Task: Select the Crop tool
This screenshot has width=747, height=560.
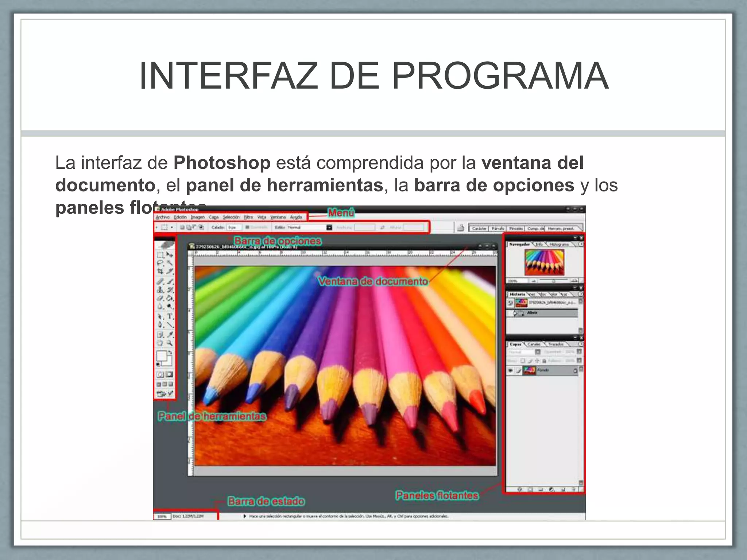Action: click(x=160, y=272)
